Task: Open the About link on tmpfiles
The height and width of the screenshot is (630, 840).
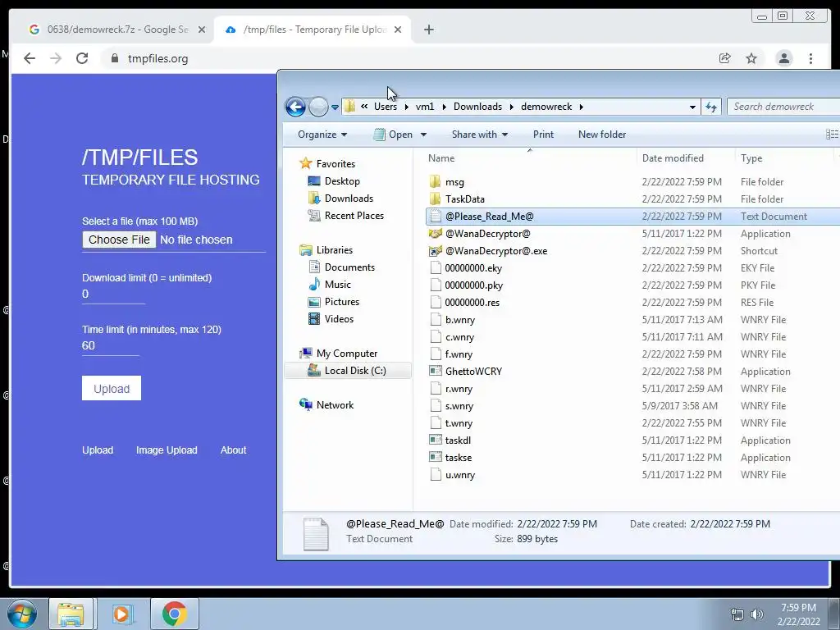Action: coord(233,450)
